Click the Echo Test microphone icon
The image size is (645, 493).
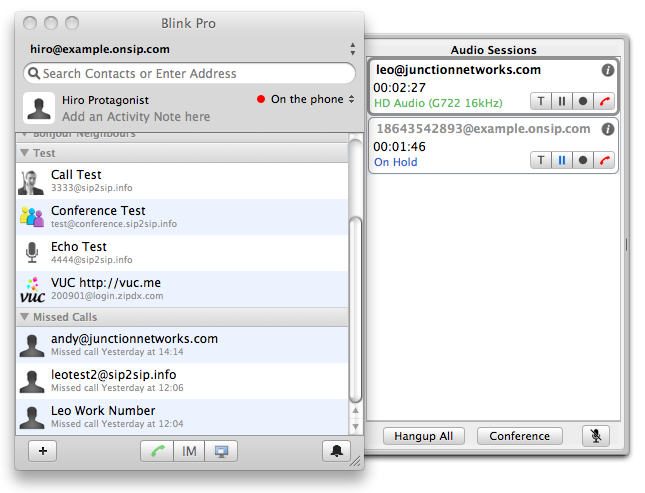point(32,252)
